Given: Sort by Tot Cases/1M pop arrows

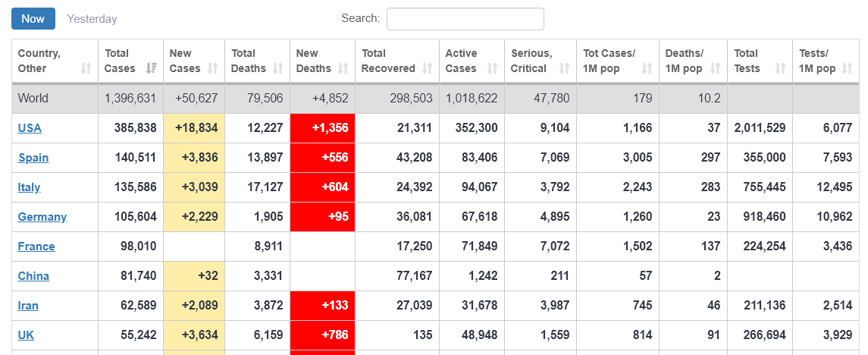Looking at the screenshot, I should click(647, 69).
